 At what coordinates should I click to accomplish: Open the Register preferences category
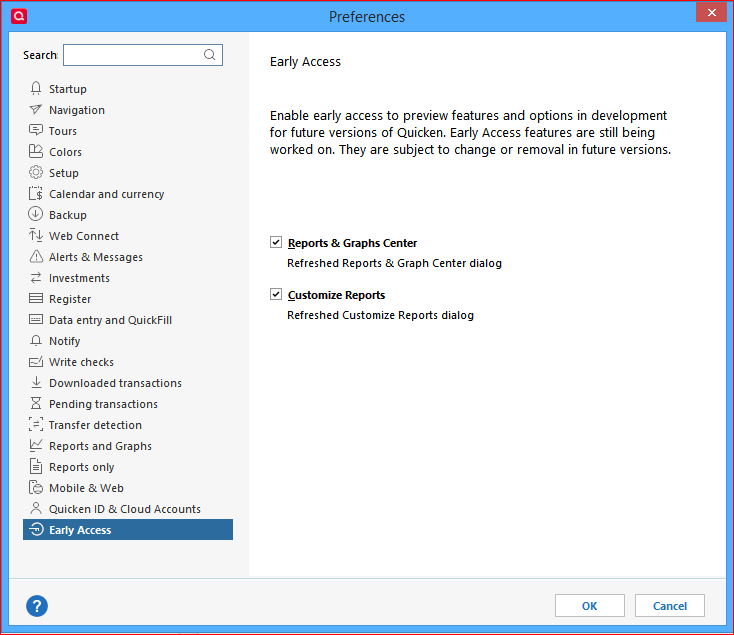[x=70, y=299]
